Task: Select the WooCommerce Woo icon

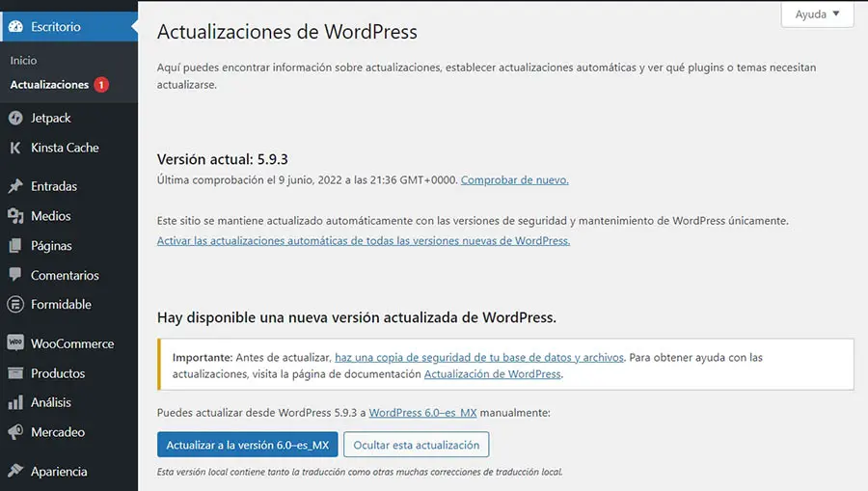Action: click(15, 343)
